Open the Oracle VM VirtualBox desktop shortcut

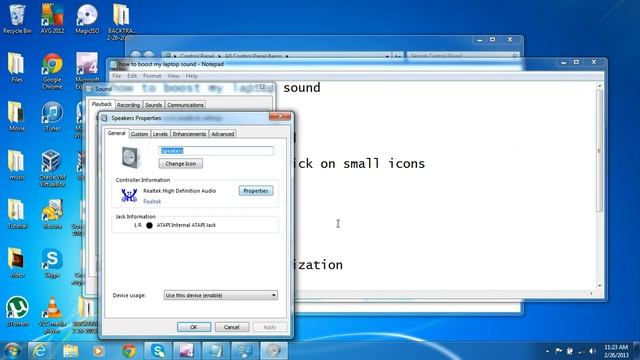pyautogui.click(x=51, y=168)
